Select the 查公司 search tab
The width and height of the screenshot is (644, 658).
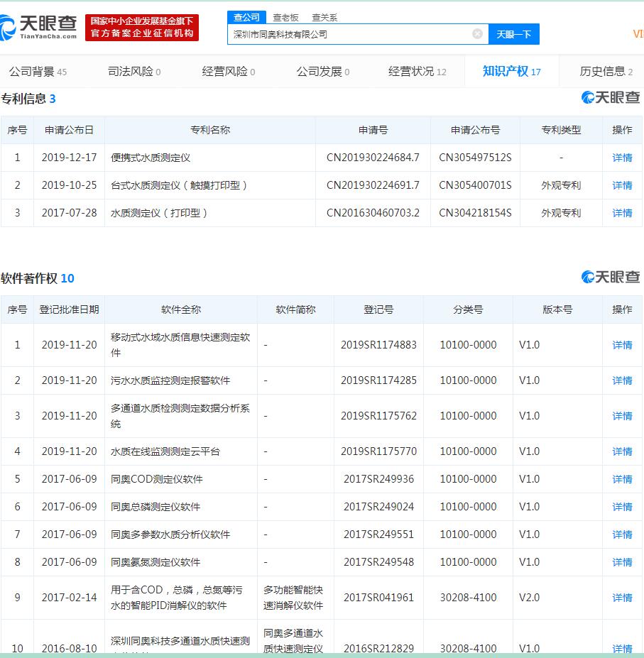click(246, 17)
